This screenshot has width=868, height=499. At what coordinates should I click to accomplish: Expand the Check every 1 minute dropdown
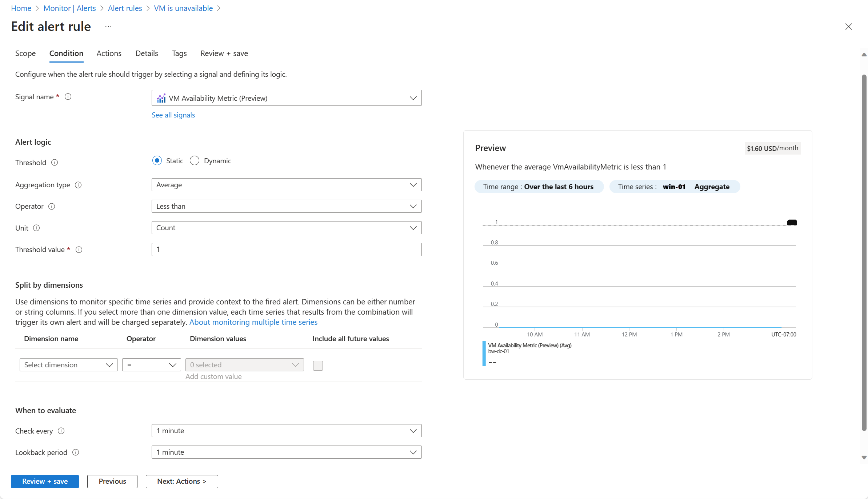[286, 431]
